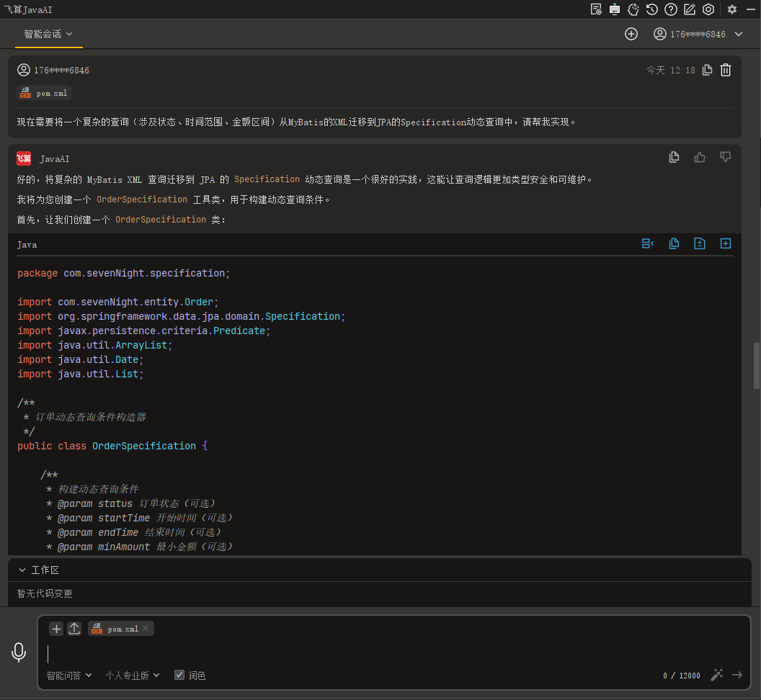
Task: Click the JavaAI red logo avatar
Action: click(x=24, y=158)
